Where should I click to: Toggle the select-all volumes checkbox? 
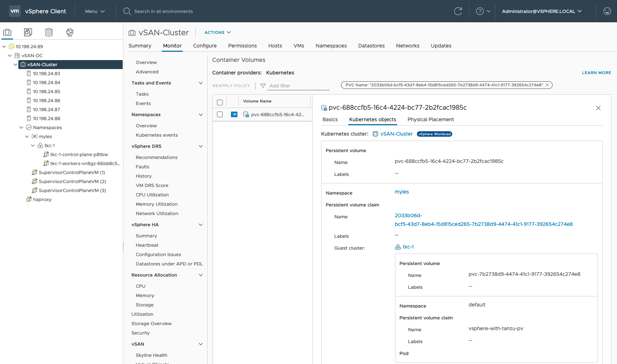[x=220, y=103]
